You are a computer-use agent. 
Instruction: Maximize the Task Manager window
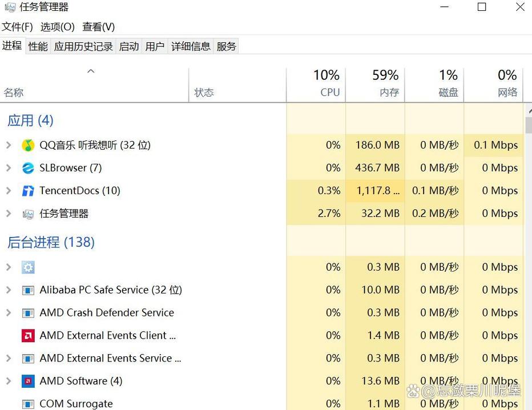(481, 7)
